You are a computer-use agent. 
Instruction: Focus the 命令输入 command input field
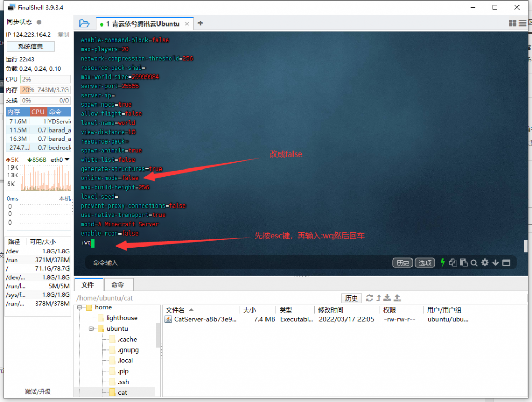tap(237, 263)
